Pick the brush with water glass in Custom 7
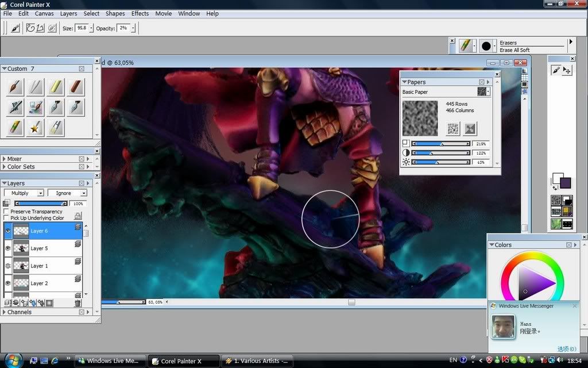This screenshot has width=588, height=368. pyautogui.click(x=36, y=108)
